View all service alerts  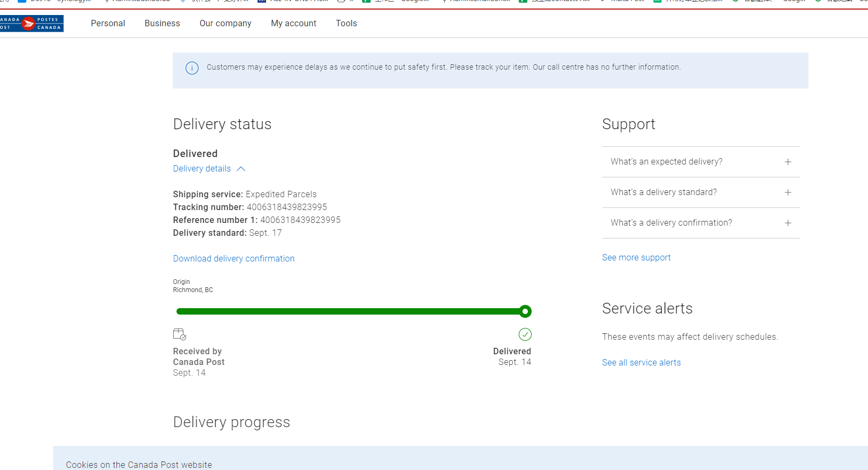point(641,363)
